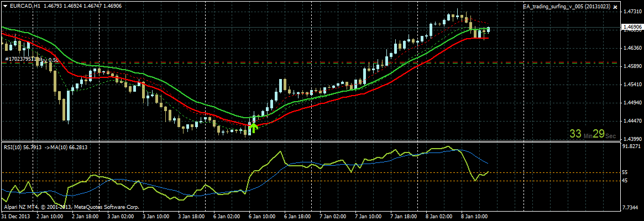Click the 91.8271 RSI scale maximum
The width and height of the screenshot is (644, 221).
(x=632, y=146)
